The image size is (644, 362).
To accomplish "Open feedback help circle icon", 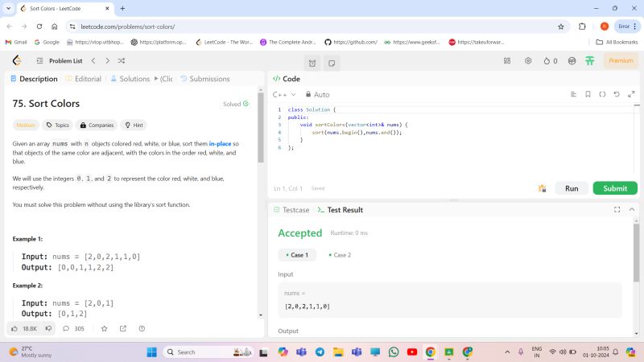I will (142, 329).
